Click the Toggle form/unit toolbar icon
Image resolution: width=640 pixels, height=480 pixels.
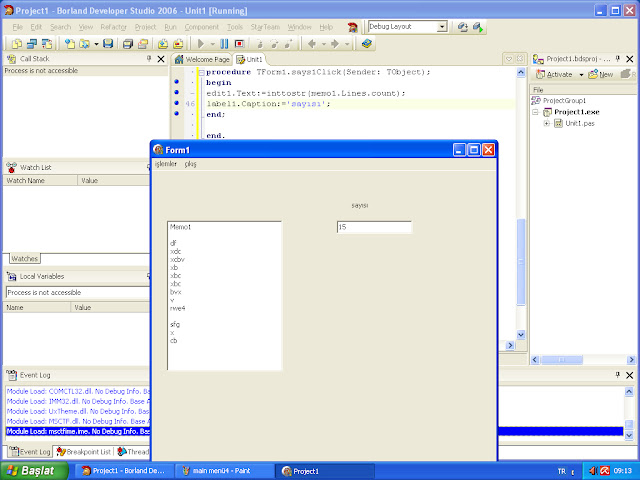pos(47,44)
